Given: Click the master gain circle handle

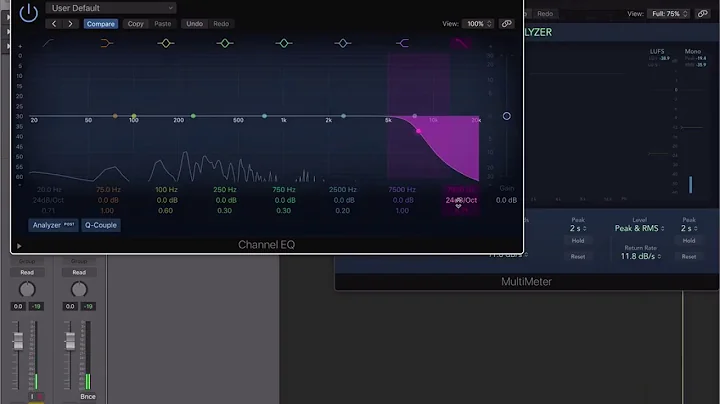Looking at the screenshot, I should (x=506, y=116).
